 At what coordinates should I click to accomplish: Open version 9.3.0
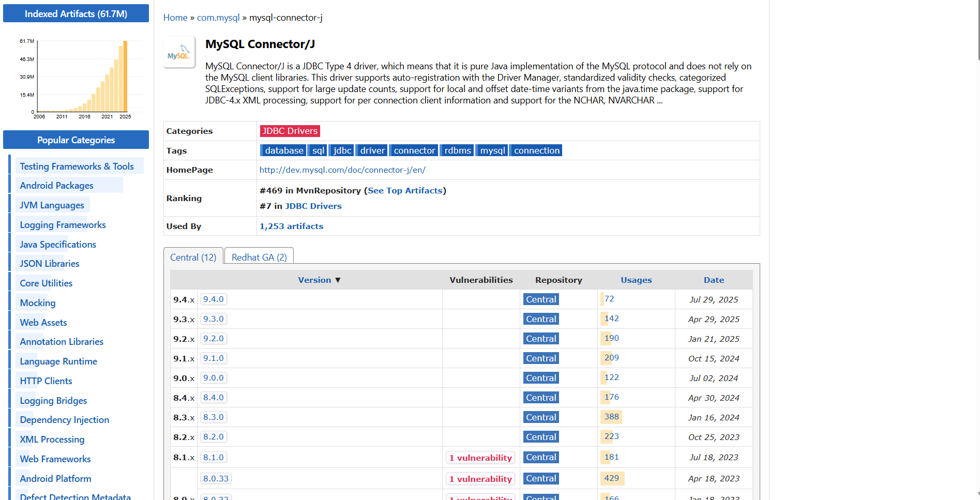[x=214, y=319]
